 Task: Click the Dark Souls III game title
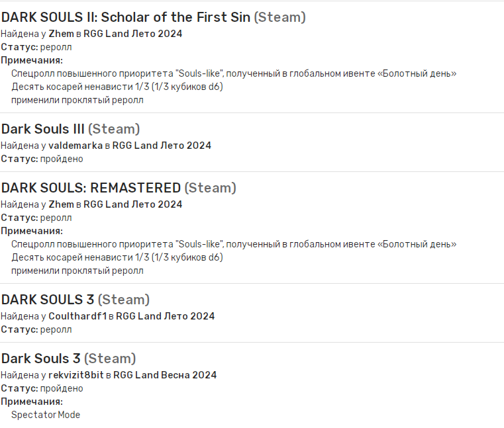pos(43,129)
